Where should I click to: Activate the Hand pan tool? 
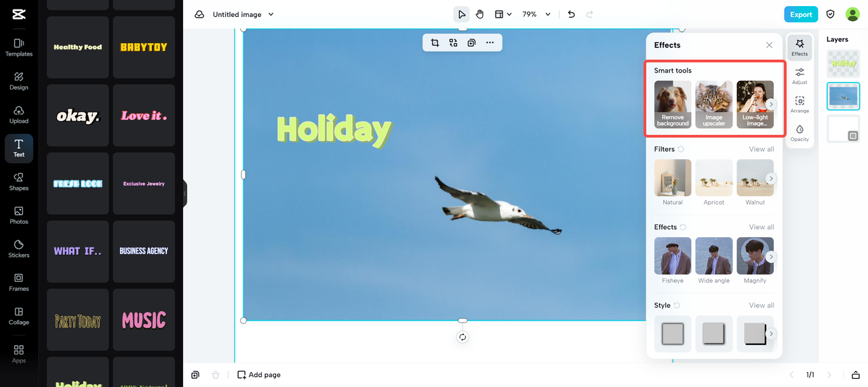click(479, 14)
